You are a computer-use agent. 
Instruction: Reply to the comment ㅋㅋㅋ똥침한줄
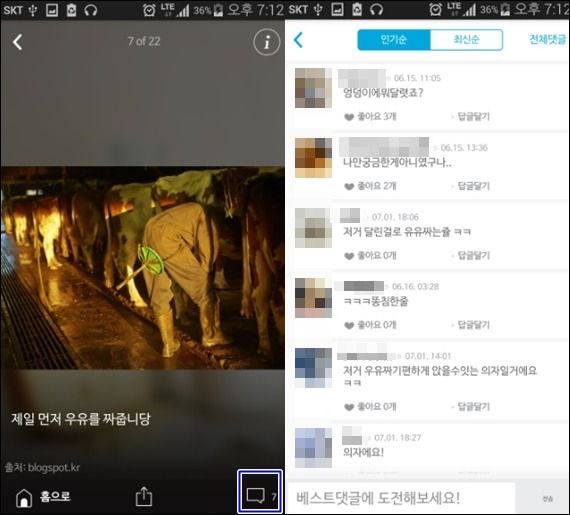pyautogui.click(x=473, y=325)
